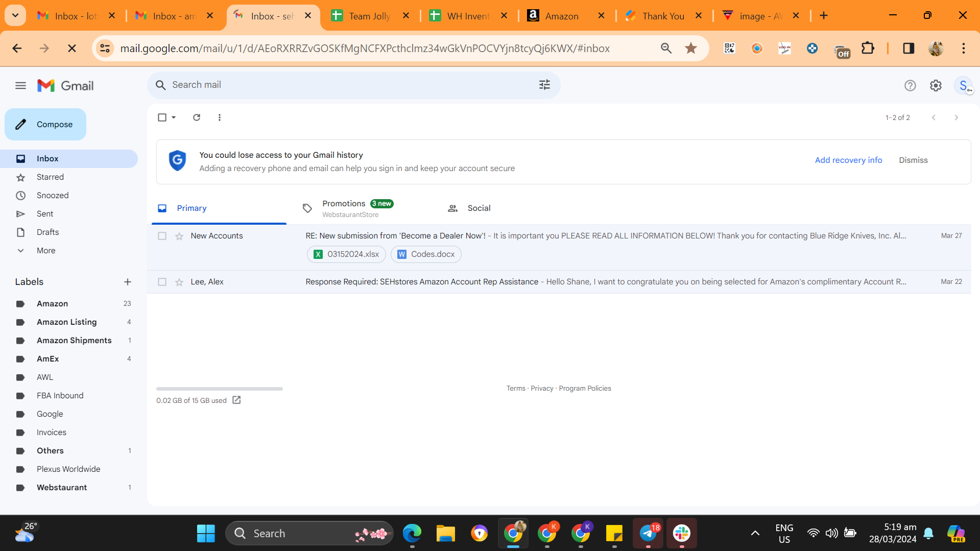Open Chrome's three-dot menu
This screenshot has width=980, height=551.
click(963, 49)
